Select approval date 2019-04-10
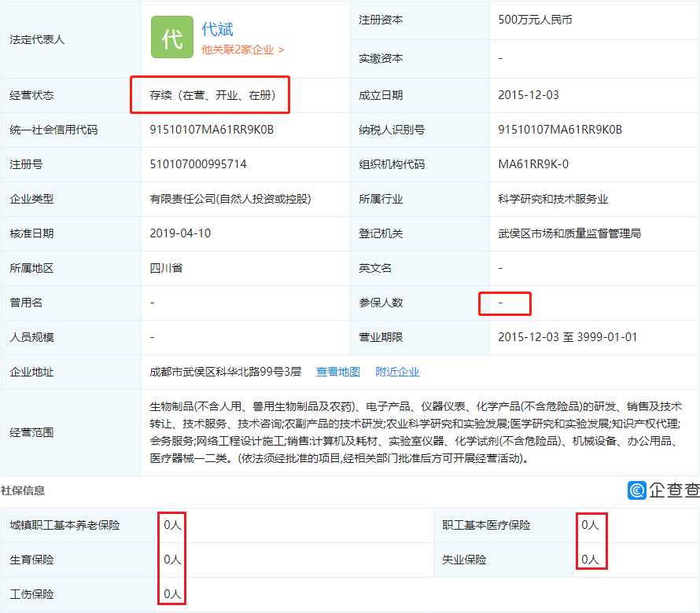 point(180,233)
